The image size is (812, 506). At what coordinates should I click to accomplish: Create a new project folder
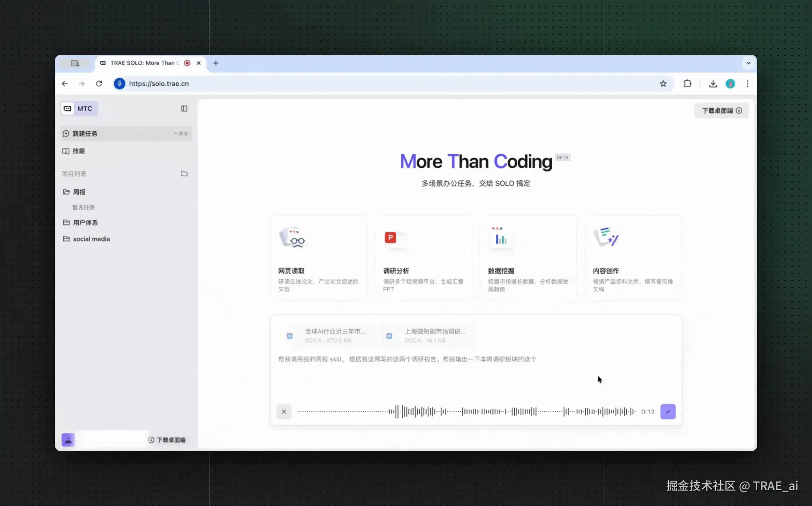(x=184, y=174)
